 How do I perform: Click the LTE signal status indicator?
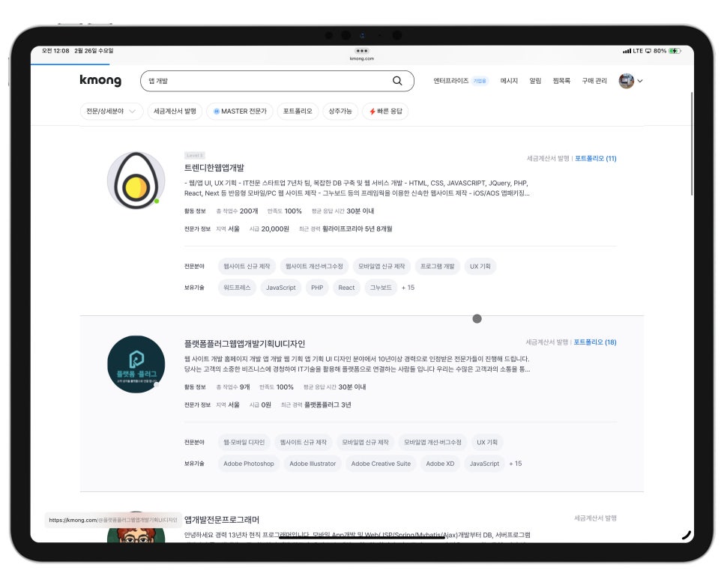click(632, 51)
